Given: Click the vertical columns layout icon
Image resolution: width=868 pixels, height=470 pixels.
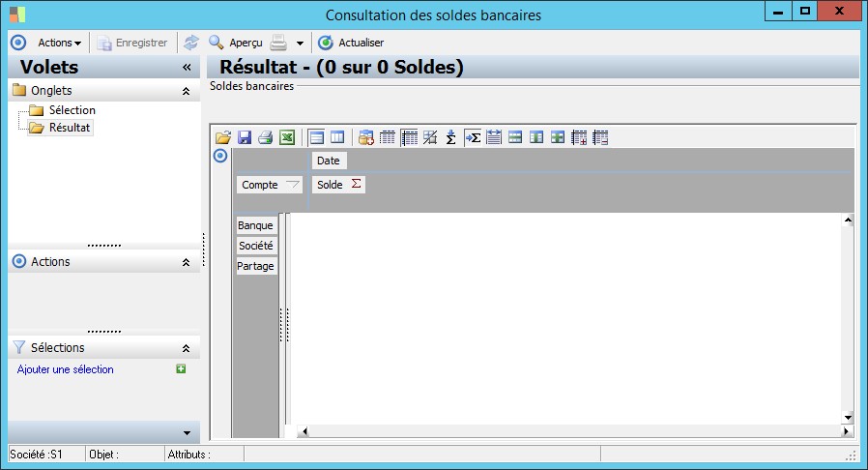Looking at the screenshot, I should (337, 137).
